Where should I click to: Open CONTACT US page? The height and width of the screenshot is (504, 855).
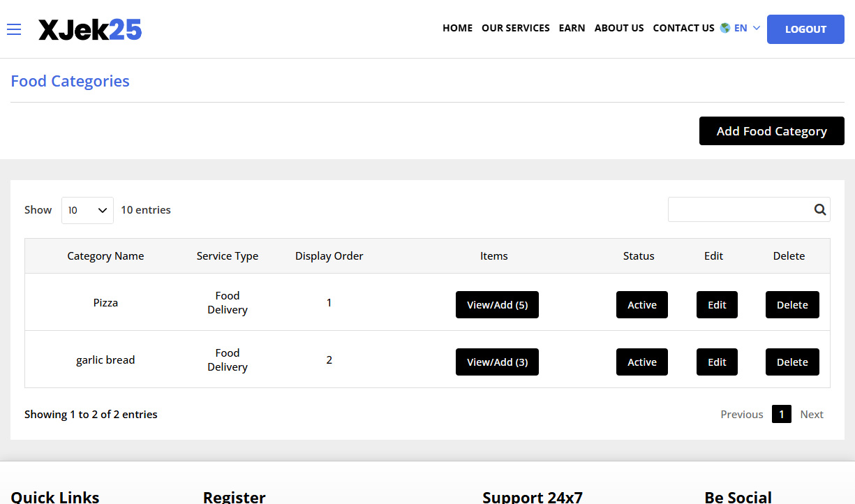click(x=683, y=28)
